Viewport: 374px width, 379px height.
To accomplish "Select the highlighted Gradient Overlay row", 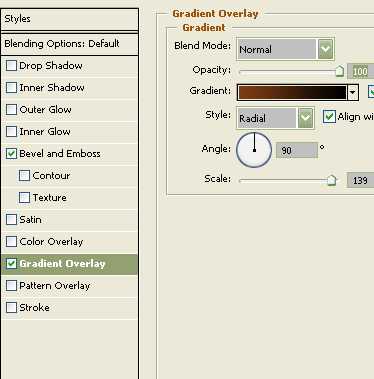I will 70,264.
